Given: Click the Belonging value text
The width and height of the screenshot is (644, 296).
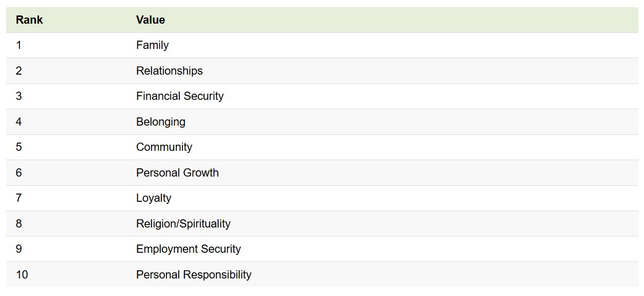Looking at the screenshot, I should [x=160, y=122].
